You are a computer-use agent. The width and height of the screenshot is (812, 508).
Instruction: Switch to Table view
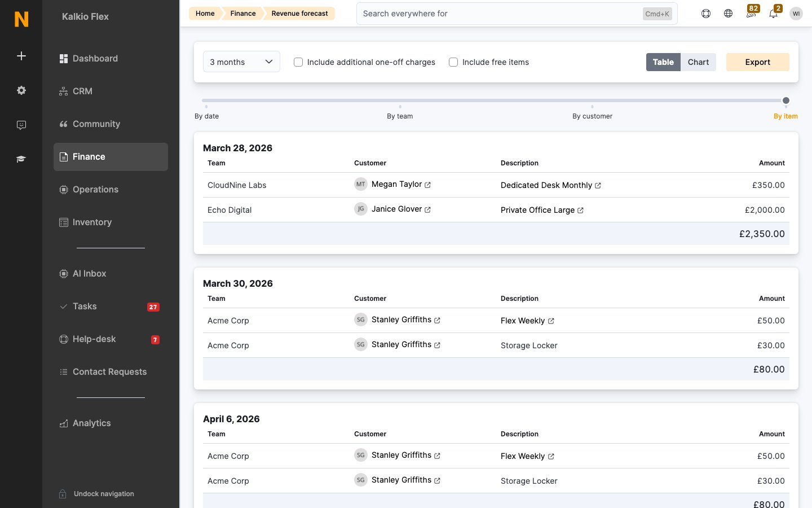pyautogui.click(x=663, y=62)
